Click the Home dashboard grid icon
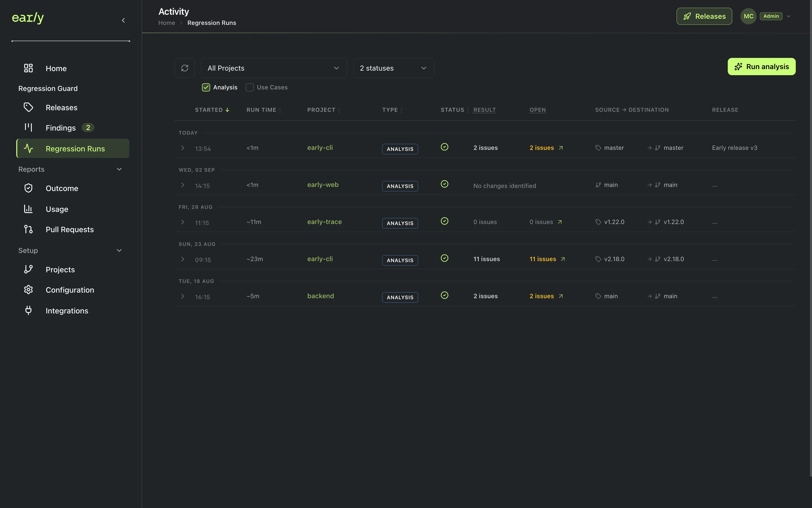Screen dimensions: 812x508 28,68
